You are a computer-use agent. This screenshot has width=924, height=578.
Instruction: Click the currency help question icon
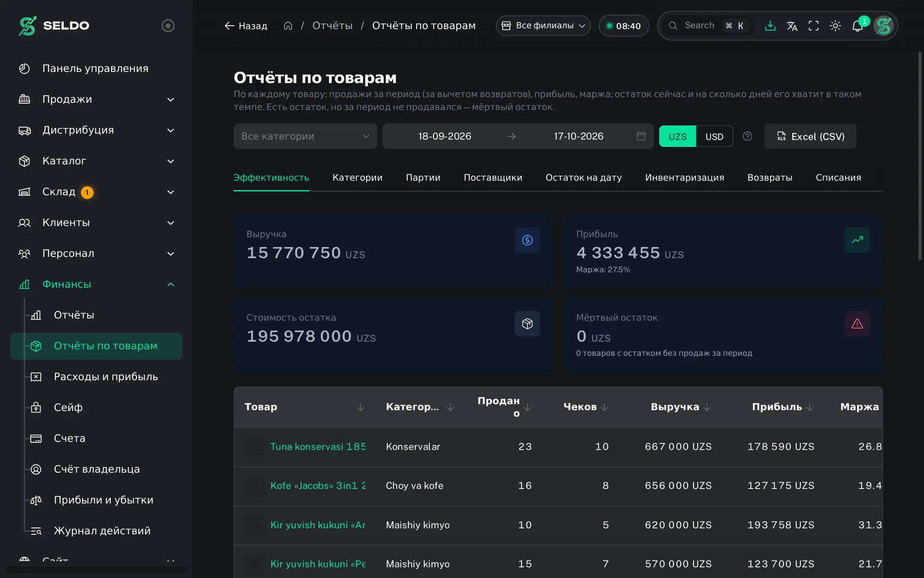(x=747, y=136)
